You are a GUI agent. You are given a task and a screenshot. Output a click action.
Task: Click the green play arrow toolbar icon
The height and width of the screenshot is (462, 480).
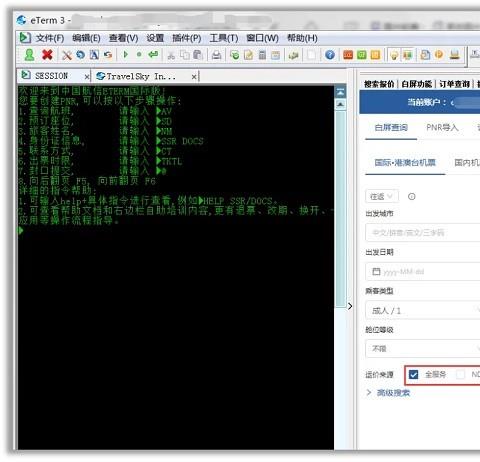(126, 54)
